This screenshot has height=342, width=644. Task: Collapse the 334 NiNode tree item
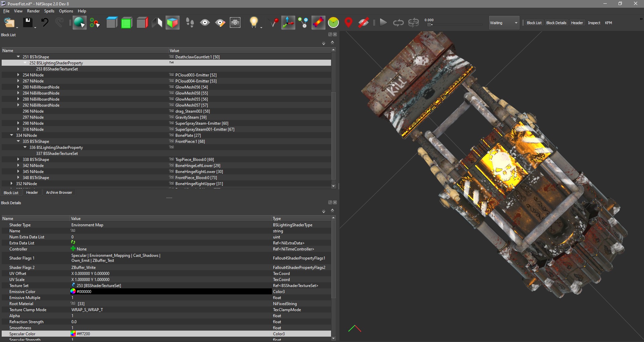pyautogui.click(x=12, y=135)
